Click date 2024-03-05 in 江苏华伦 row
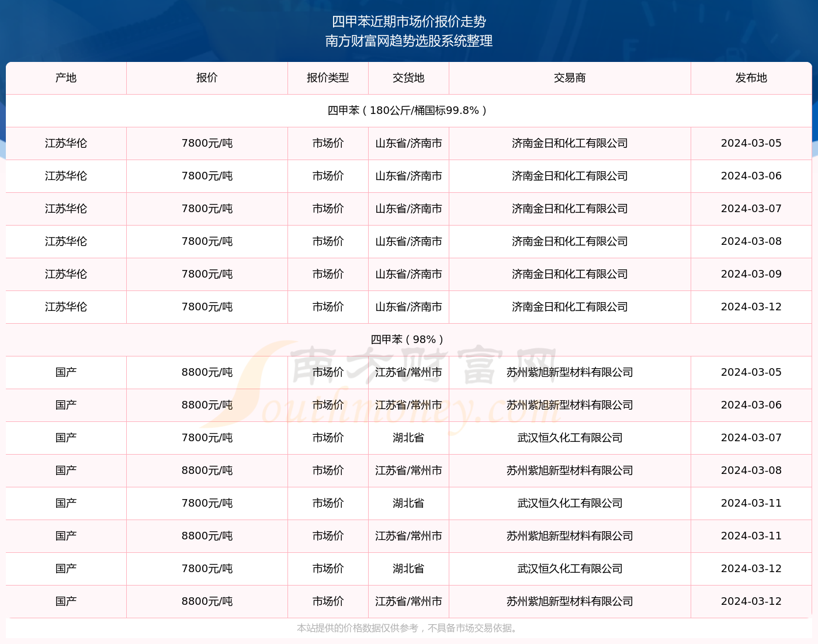Image resolution: width=818 pixels, height=644 pixels. pos(751,143)
